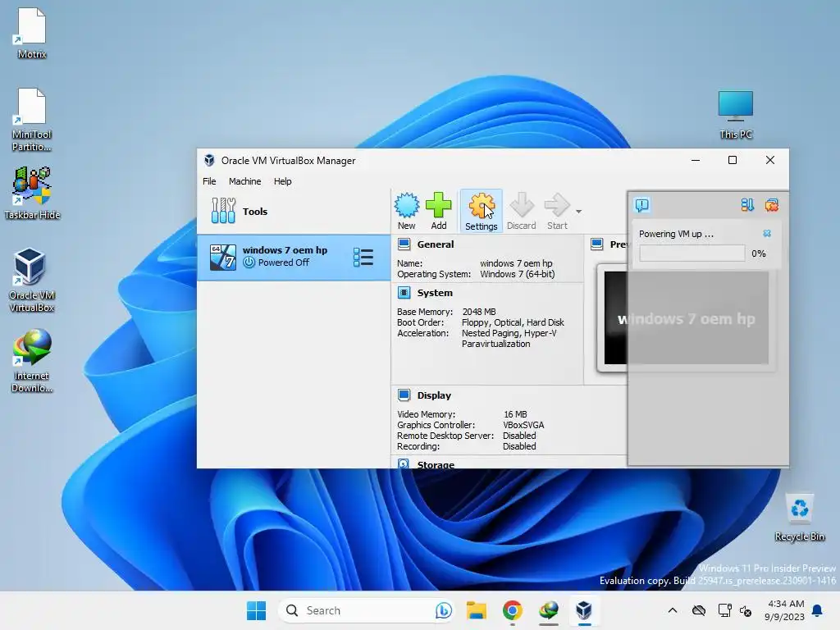Open the File menu
The height and width of the screenshot is (630, 840).
point(209,181)
